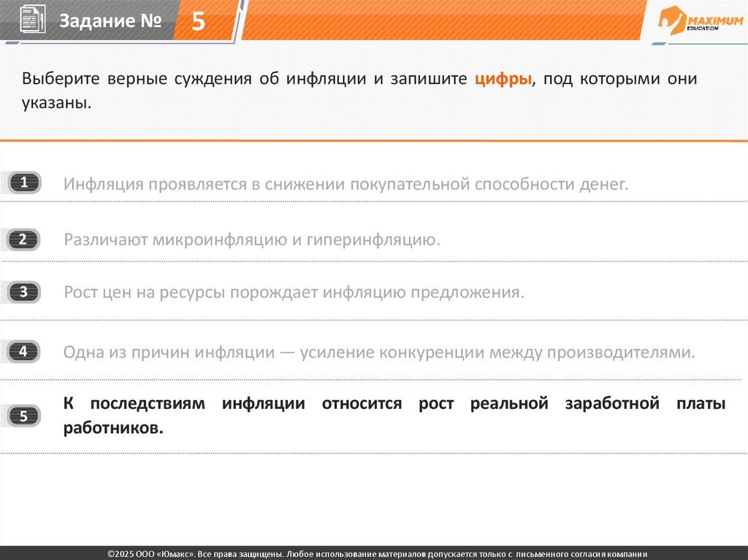This screenshot has width=748, height=560.
Task: Click the Maximum Education logo
Action: (x=701, y=20)
